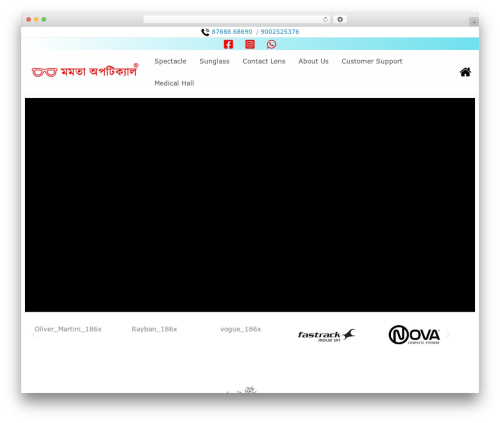Click the red Bengali Mamata Optical logo
The height and width of the screenshot is (423, 500).
point(85,71)
